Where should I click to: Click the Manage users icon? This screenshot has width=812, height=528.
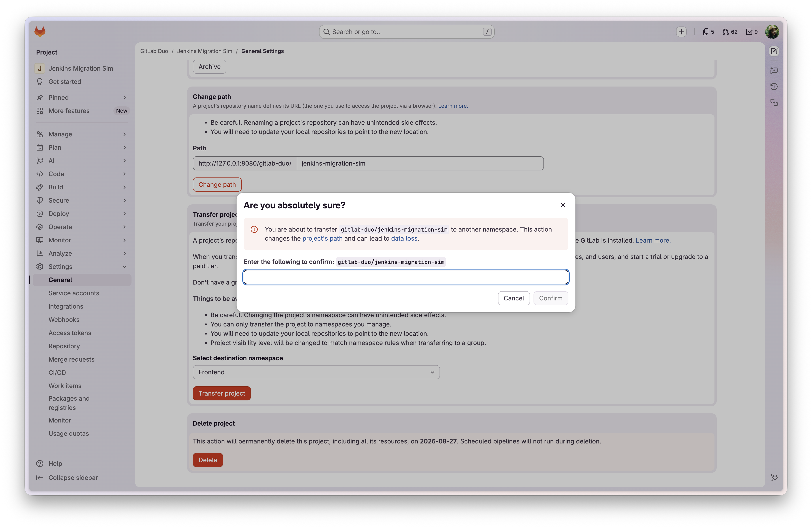click(x=39, y=134)
